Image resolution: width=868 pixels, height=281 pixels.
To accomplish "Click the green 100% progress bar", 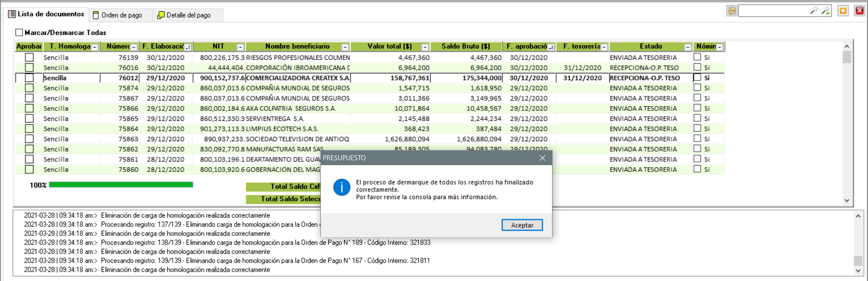I will [121, 185].
